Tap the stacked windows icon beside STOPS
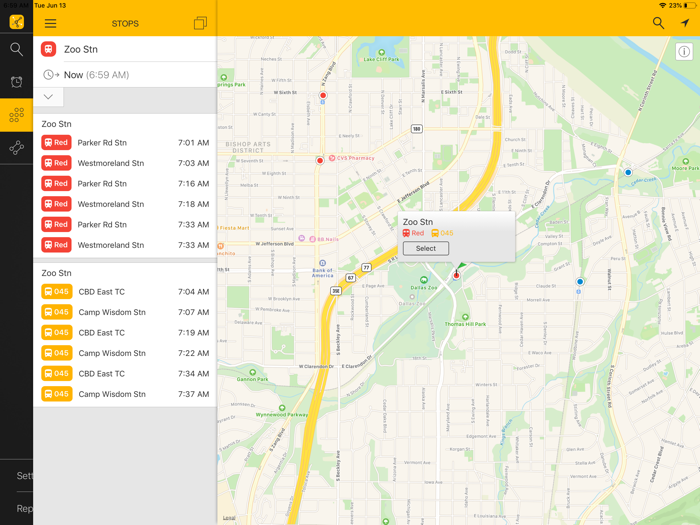Image resolution: width=700 pixels, height=525 pixels. coord(200,23)
